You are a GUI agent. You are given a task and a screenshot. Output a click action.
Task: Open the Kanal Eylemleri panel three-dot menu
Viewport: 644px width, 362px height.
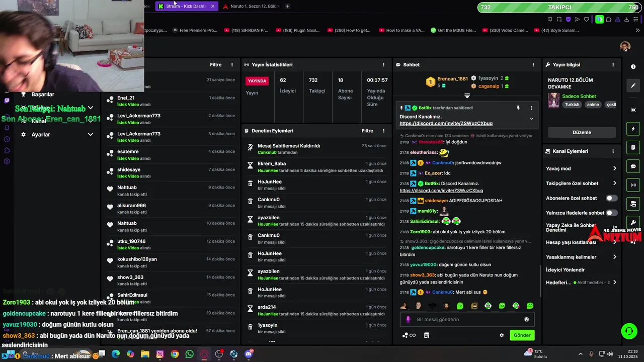point(613,151)
